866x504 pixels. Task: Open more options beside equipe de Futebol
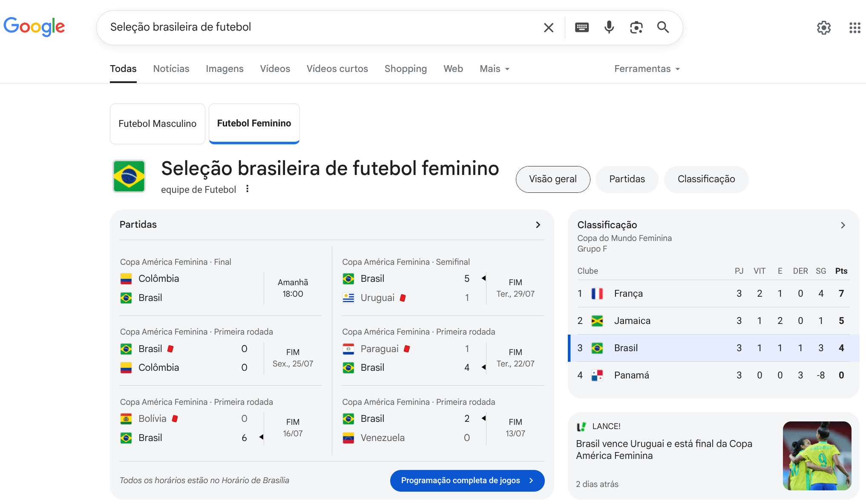[247, 189]
